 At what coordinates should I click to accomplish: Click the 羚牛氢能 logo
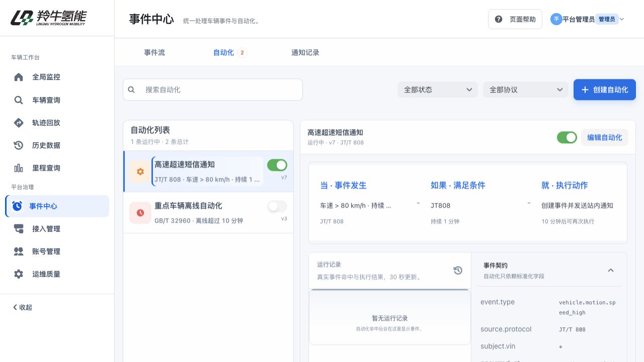click(49, 18)
